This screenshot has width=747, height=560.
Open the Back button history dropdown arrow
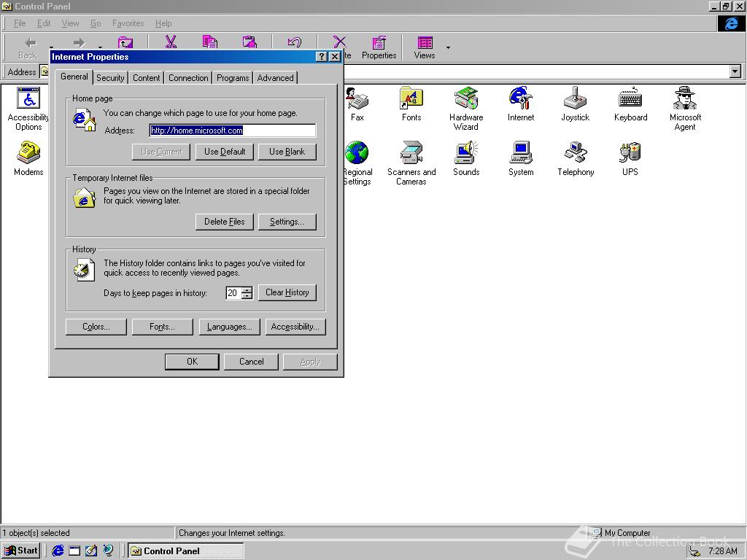point(51,47)
